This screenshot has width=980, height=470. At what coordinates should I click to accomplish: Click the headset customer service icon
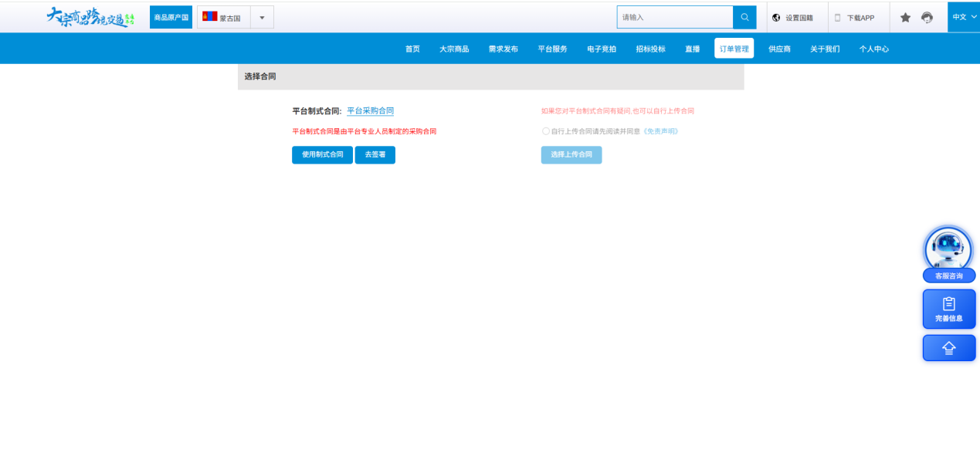click(927, 17)
